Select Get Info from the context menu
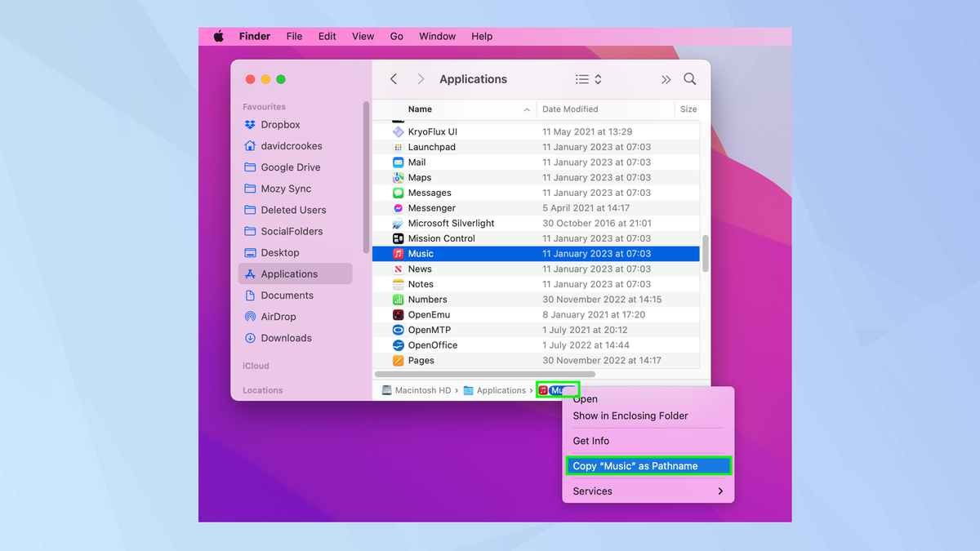This screenshot has width=980, height=551. [590, 441]
